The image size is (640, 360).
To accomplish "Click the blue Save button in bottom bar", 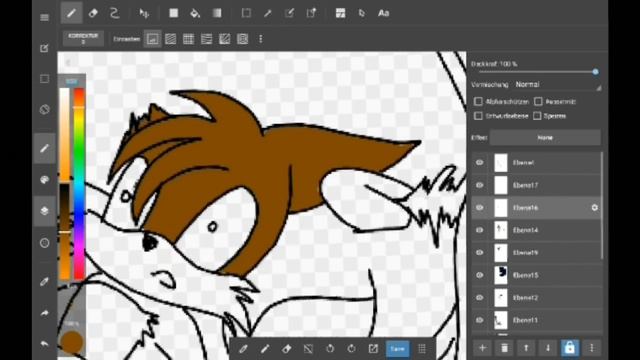I will [x=398, y=349].
